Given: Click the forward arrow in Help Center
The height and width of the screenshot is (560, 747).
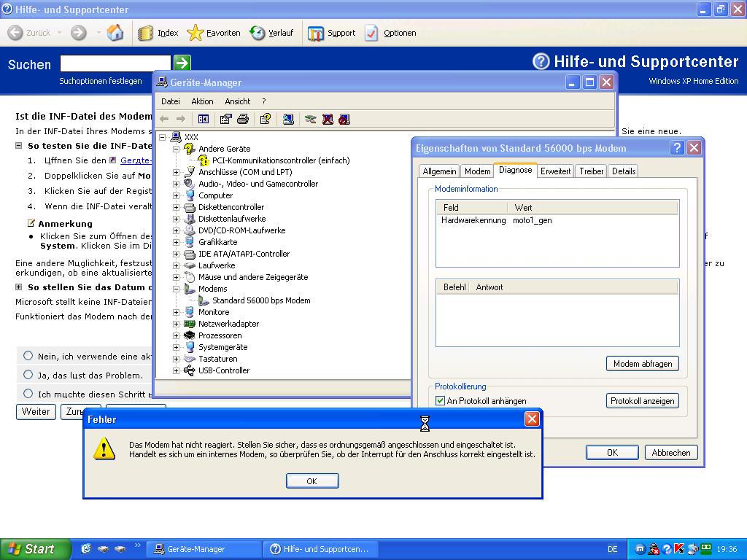Looking at the screenshot, I should tap(79, 33).
